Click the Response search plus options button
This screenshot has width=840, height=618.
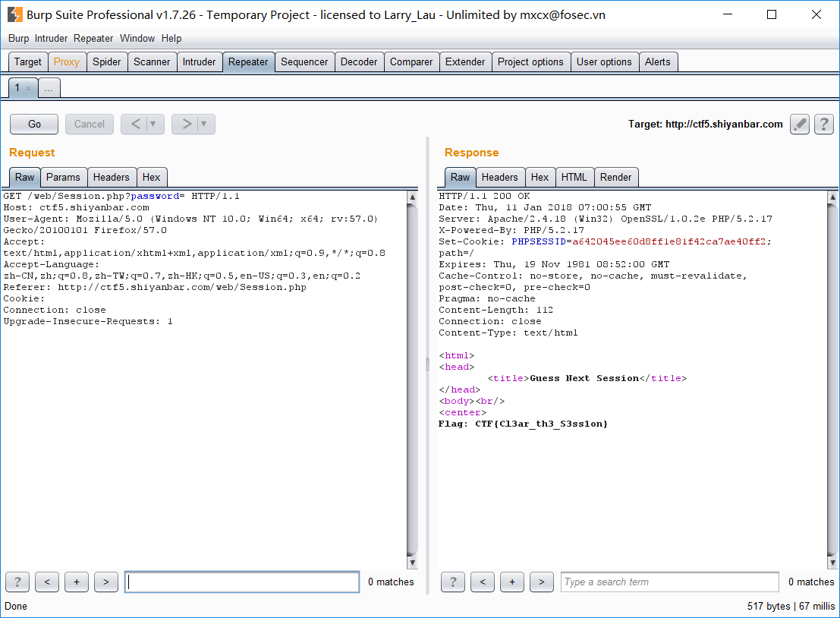tap(512, 582)
